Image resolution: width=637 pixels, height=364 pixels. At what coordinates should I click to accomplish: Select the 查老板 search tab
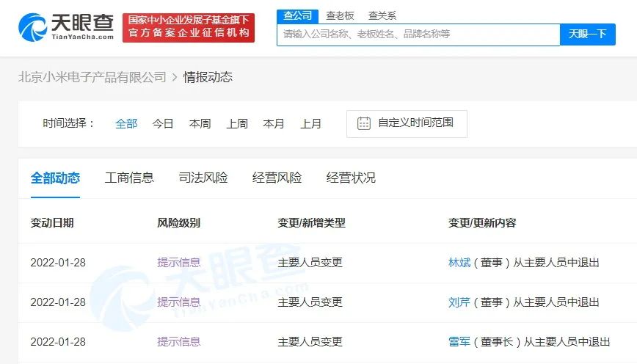coord(340,16)
